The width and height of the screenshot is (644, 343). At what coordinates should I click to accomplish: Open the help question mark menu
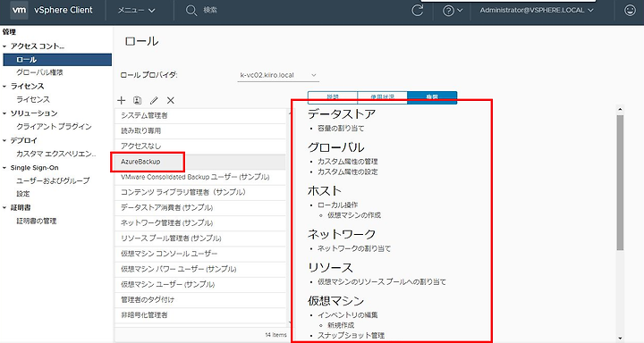point(453,11)
